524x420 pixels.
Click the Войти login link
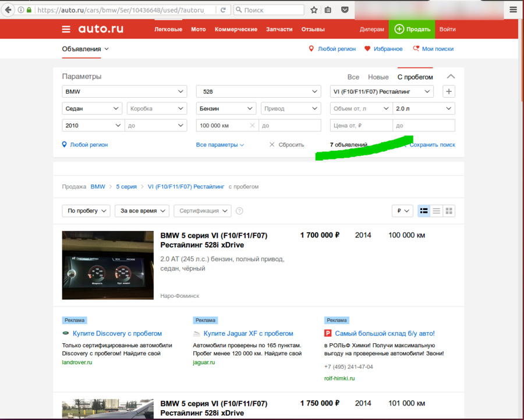[x=448, y=30]
